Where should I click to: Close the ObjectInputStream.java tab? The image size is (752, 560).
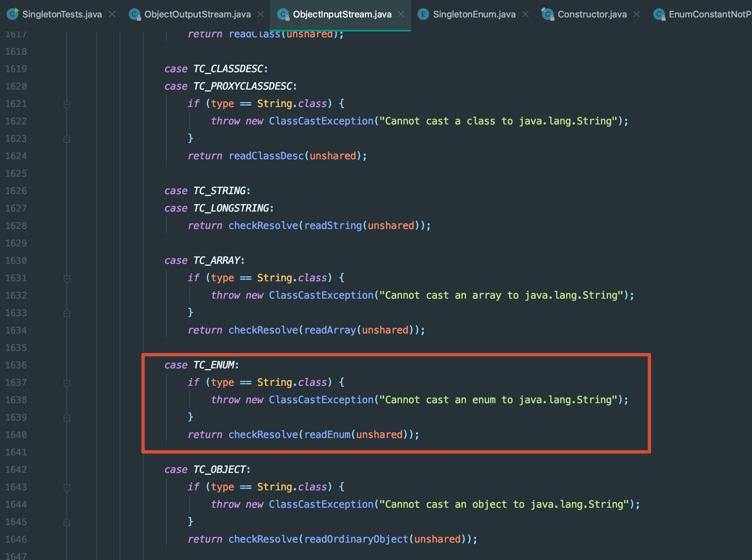(401, 14)
